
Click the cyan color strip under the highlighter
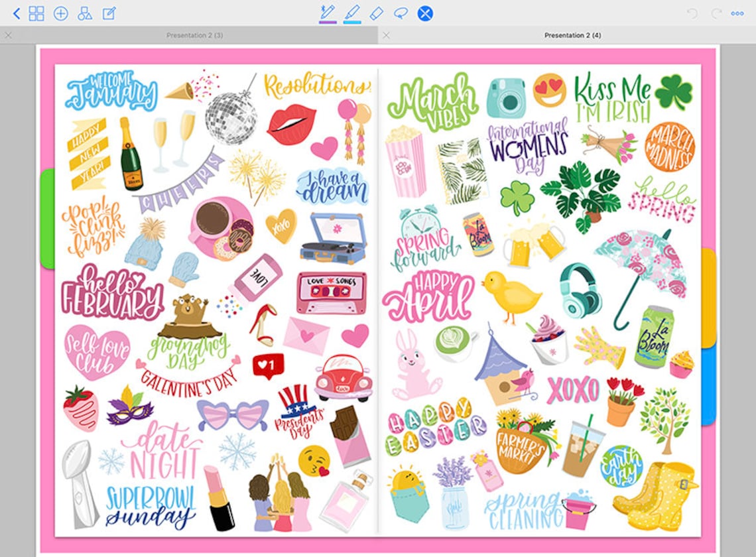click(352, 21)
